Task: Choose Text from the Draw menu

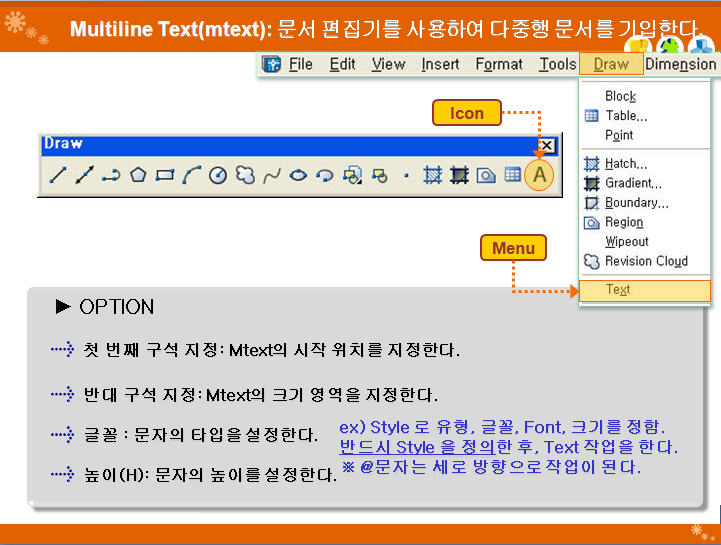Action: point(618,290)
